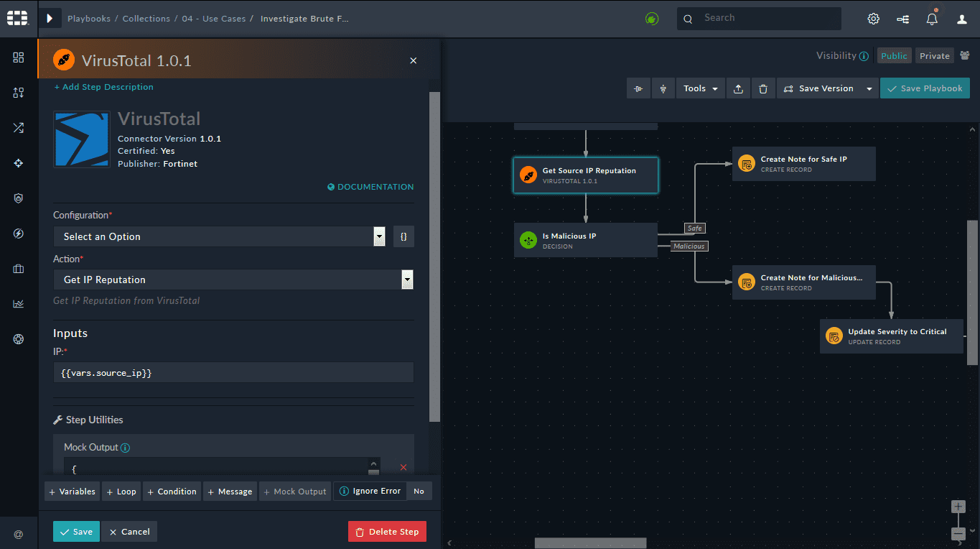The height and width of the screenshot is (549, 980).
Task: Open the user profile icon
Action: click(x=962, y=19)
